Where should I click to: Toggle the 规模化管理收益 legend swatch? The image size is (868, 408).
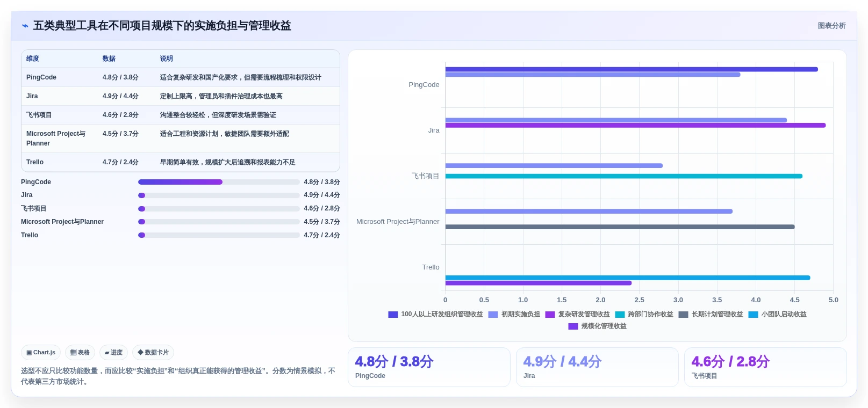[x=573, y=326]
